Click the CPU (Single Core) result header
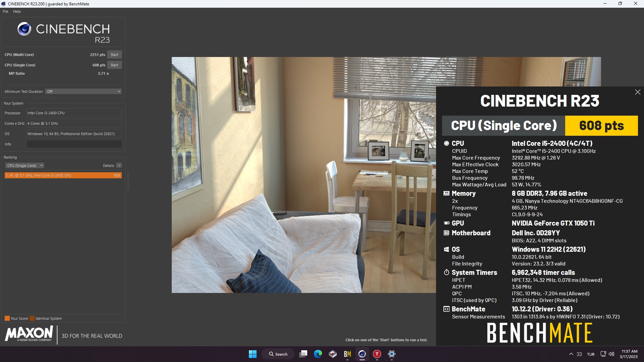Screen dimensions: 644x362 [x=503, y=126]
